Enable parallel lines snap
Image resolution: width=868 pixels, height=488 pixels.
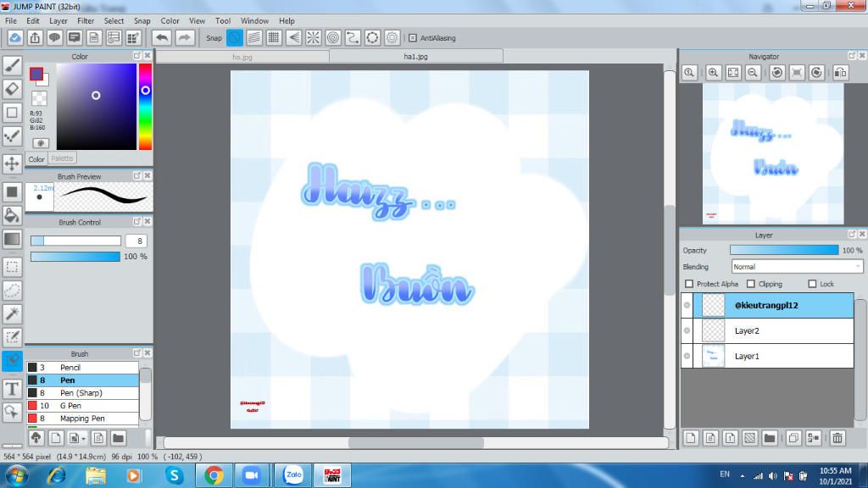(x=254, y=37)
